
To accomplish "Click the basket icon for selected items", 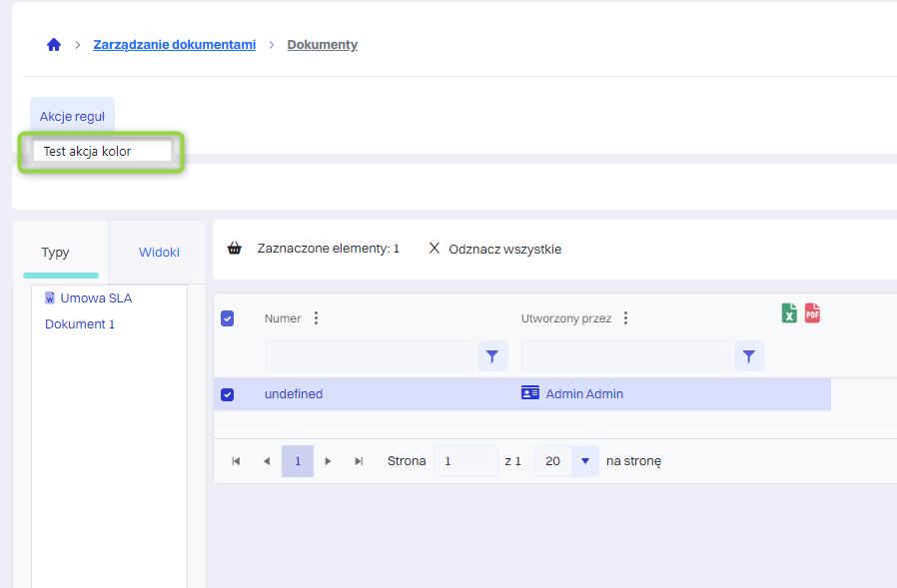I will (235, 249).
